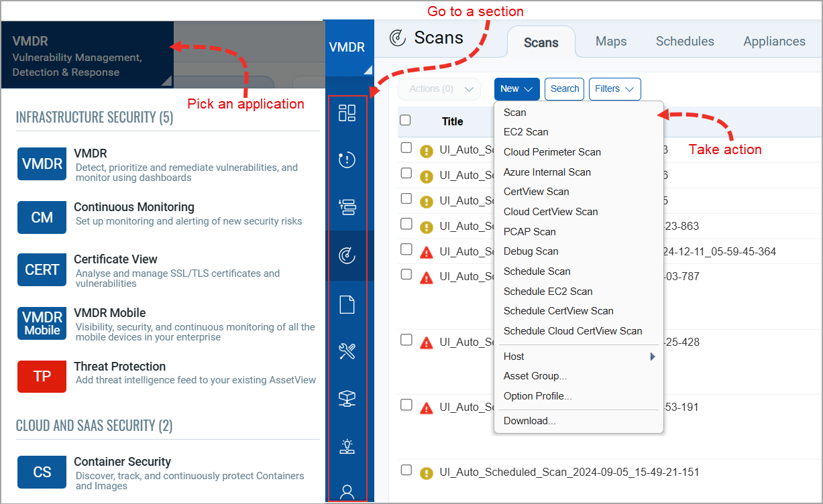
Task: Switch to the Scans tab
Action: pyautogui.click(x=541, y=42)
